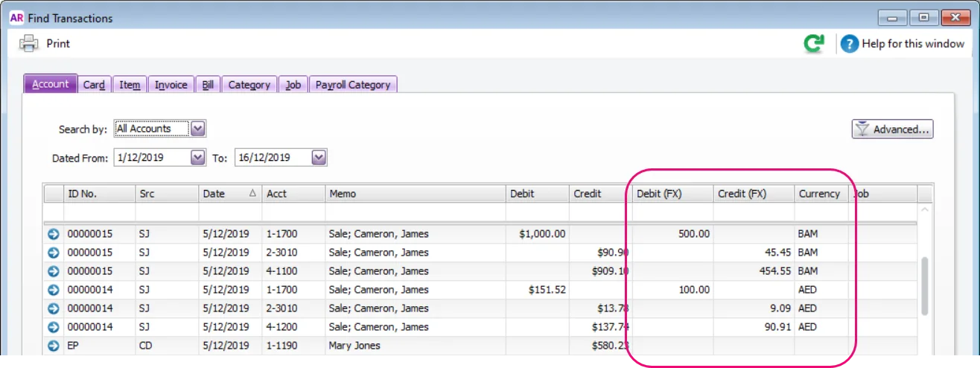Select the 45.45 Credit (FX) cell
The image size is (980, 368).
tap(754, 253)
